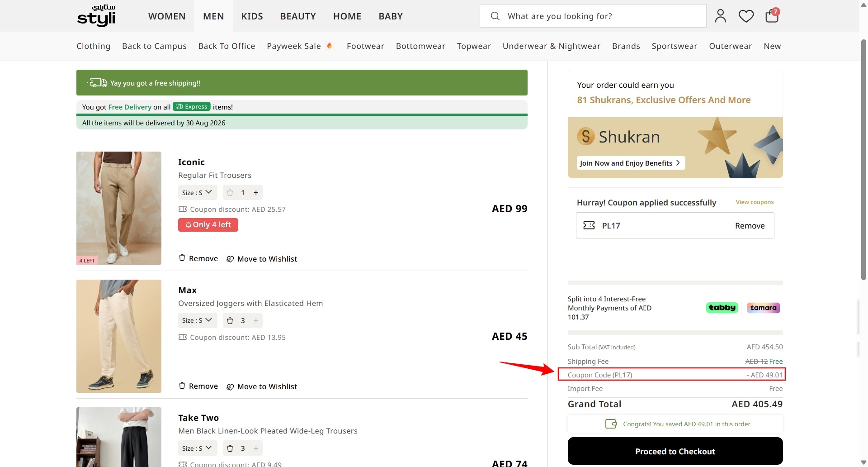Click the tamara payment logo
The height and width of the screenshot is (467, 868).
click(x=763, y=308)
